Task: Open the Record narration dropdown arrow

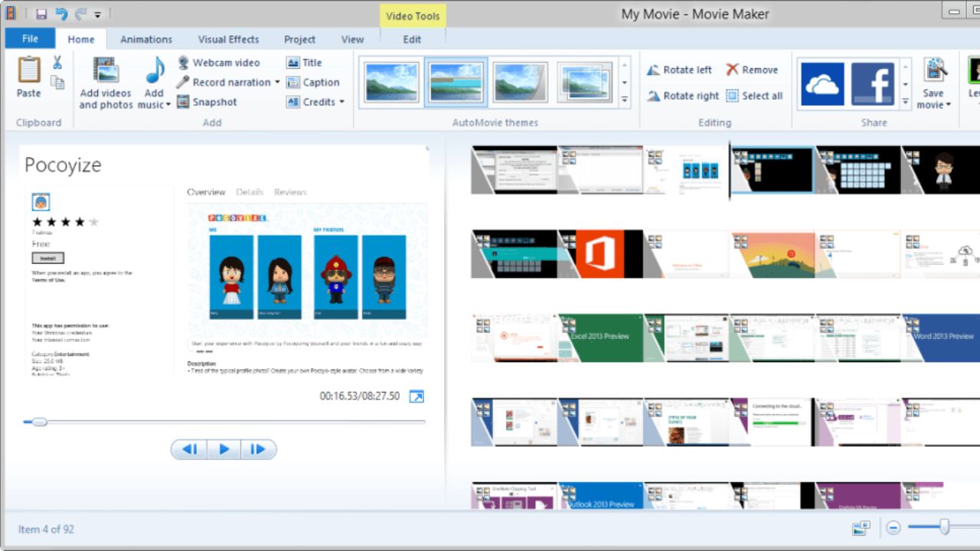Action: [277, 83]
